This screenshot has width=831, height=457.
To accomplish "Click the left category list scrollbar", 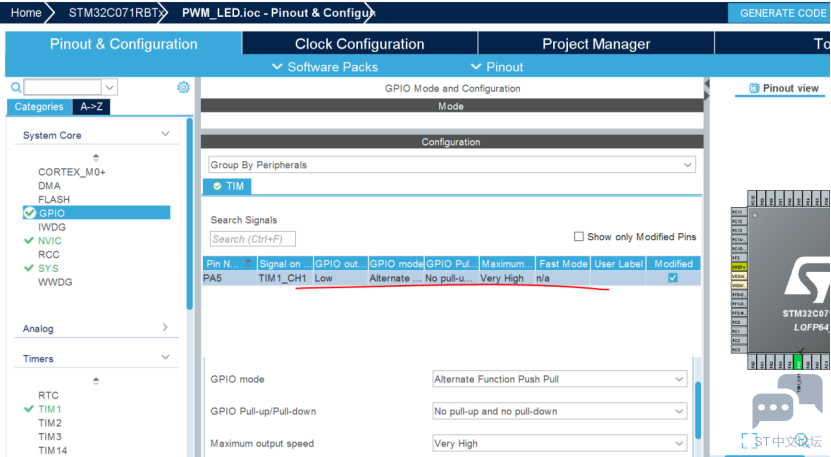I will [190, 213].
